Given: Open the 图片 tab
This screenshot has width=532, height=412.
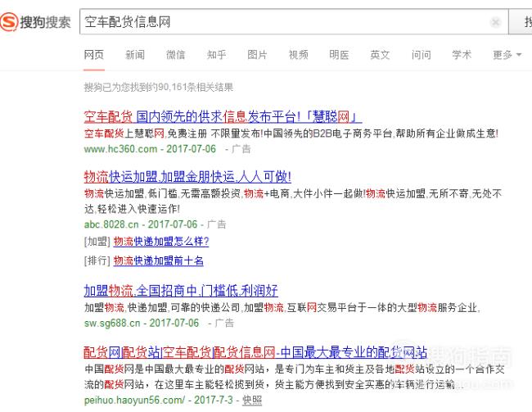Looking at the screenshot, I should tap(257, 55).
